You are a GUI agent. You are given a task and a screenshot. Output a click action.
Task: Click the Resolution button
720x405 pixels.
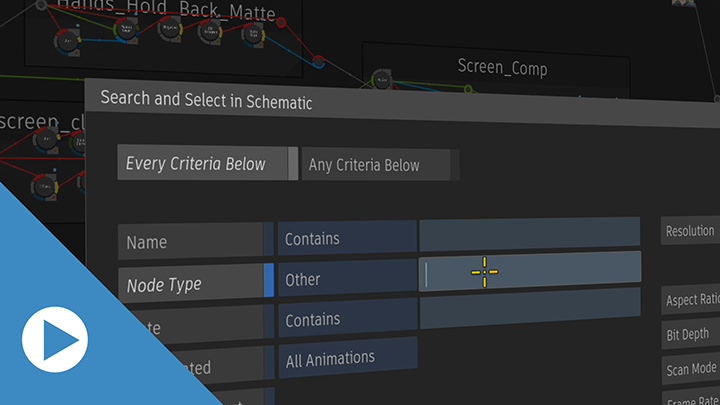pos(690,231)
